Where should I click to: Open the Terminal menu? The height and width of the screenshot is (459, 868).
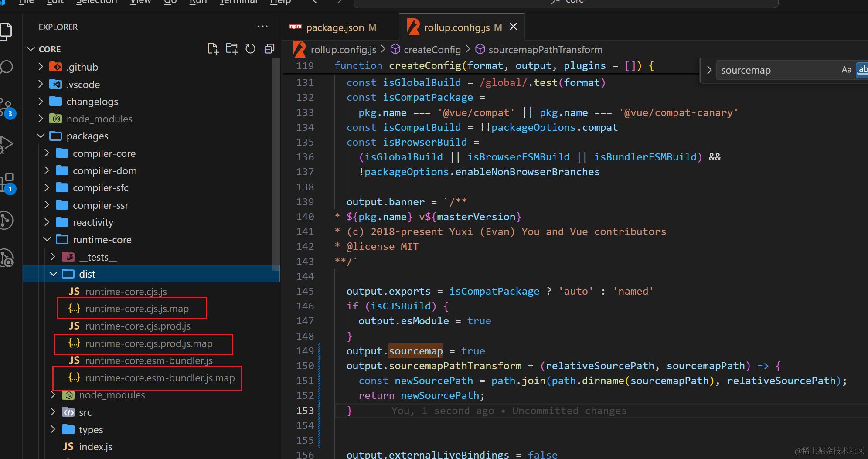(238, 2)
